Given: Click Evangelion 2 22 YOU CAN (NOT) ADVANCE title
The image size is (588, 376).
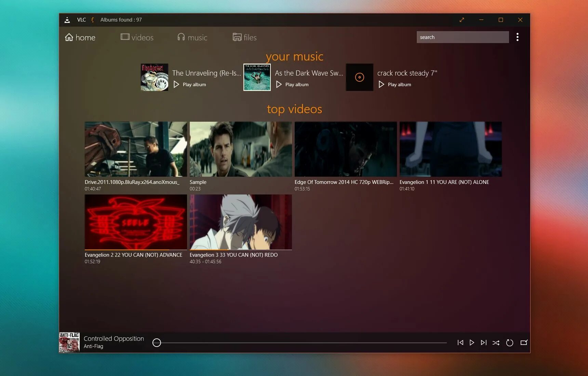Looking at the screenshot, I should tap(133, 255).
